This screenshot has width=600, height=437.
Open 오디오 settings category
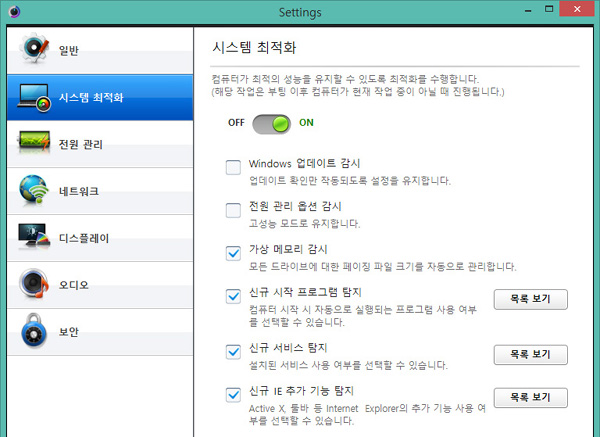tap(100, 285)
